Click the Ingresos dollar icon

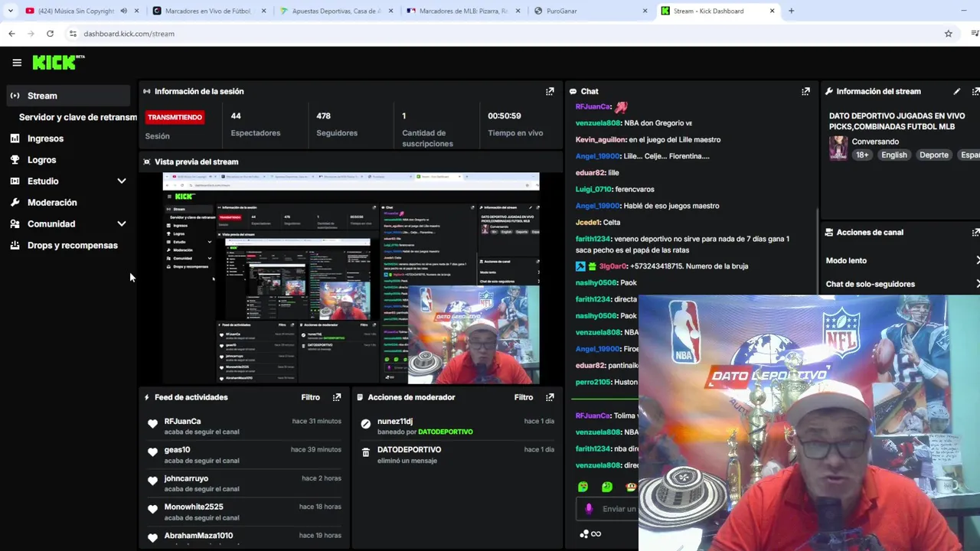[x=15, y=139]
